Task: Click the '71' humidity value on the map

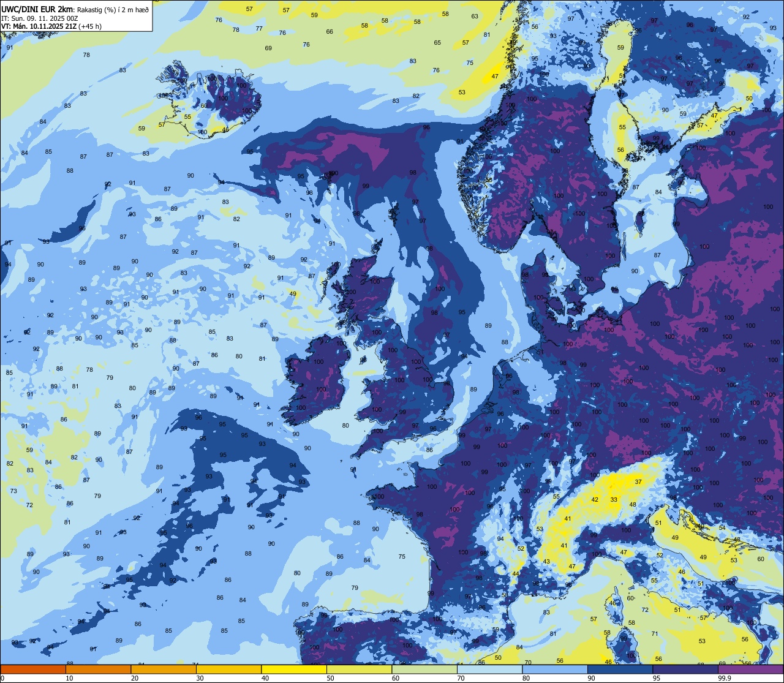Action: coord(655,634)
